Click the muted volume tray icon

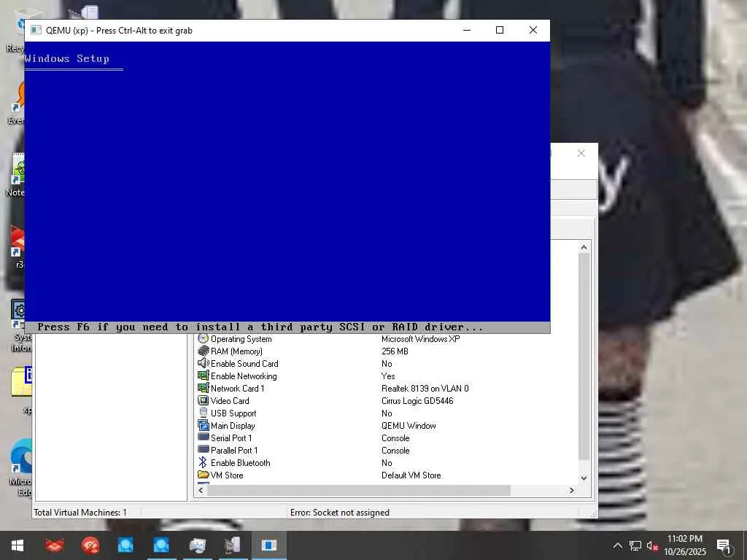click(652, 545)
